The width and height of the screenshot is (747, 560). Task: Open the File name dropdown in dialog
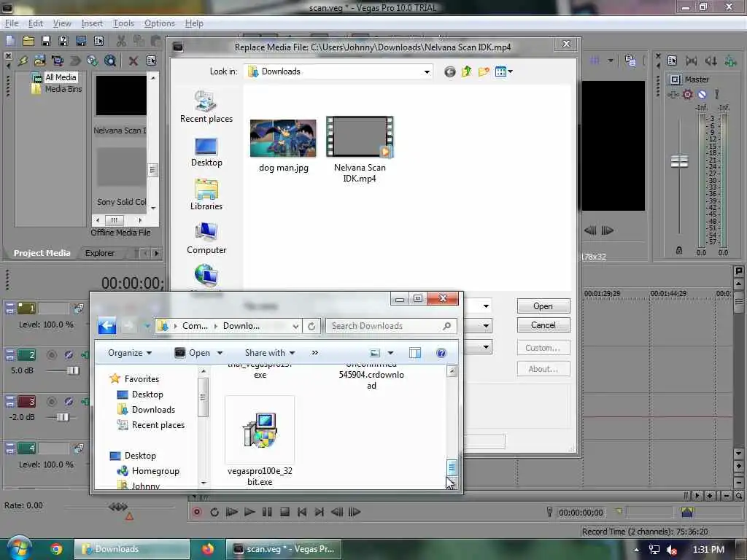click(485, 306)
